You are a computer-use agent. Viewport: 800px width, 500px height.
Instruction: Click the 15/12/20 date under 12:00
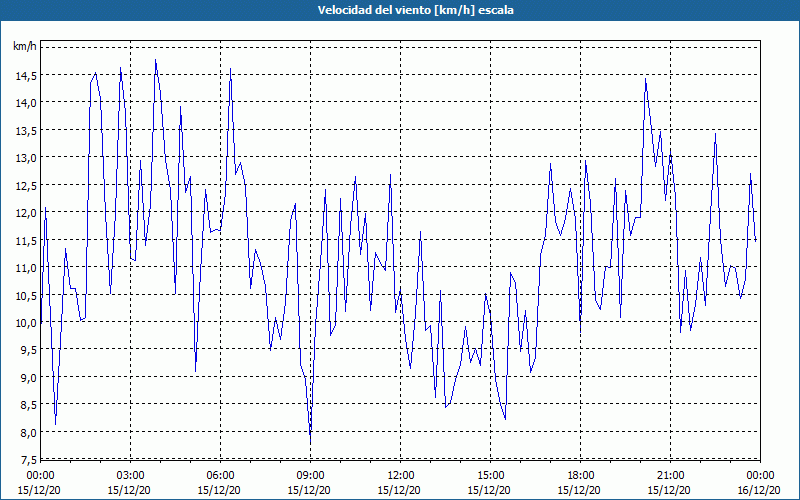pos(399,490)
